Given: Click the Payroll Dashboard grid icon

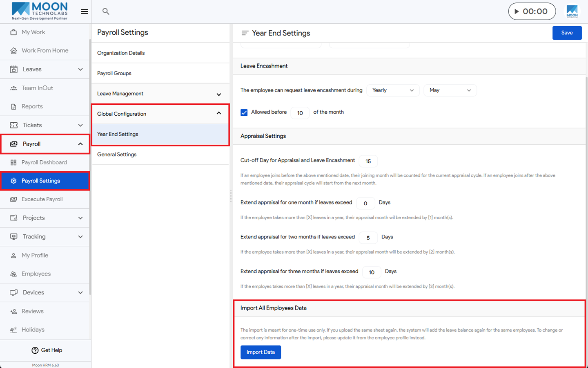Looking at the screenshot, I should pos(13,163).
